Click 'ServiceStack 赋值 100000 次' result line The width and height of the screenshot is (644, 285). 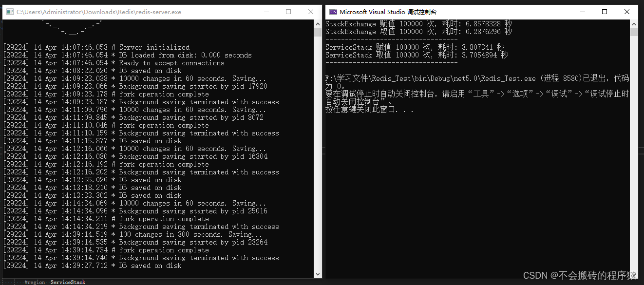[x=415, y=47]
